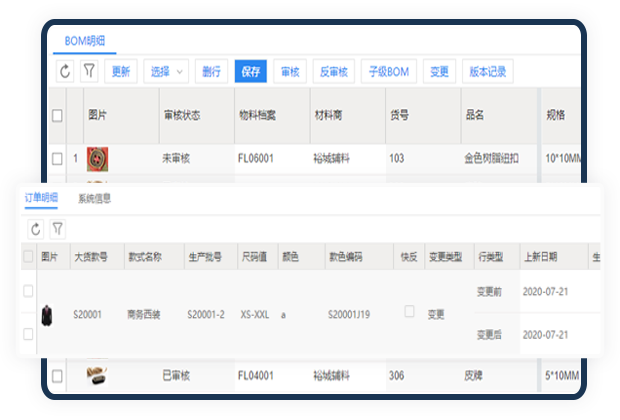Click the leather tag image thumbnail

click(x=98, y=376)
